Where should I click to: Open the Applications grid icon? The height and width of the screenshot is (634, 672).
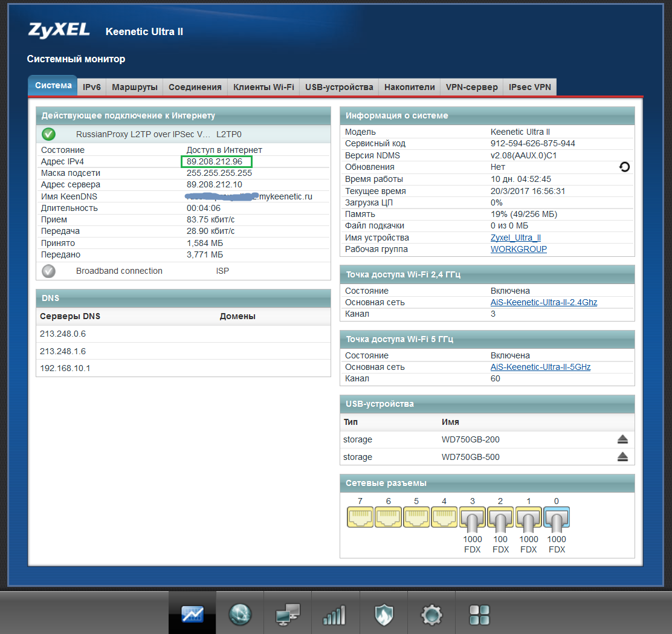click(x=479, y=615)
